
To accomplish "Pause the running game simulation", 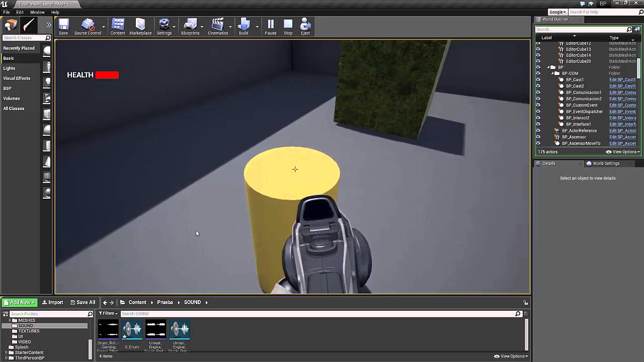I will click(x=271, y=27).
